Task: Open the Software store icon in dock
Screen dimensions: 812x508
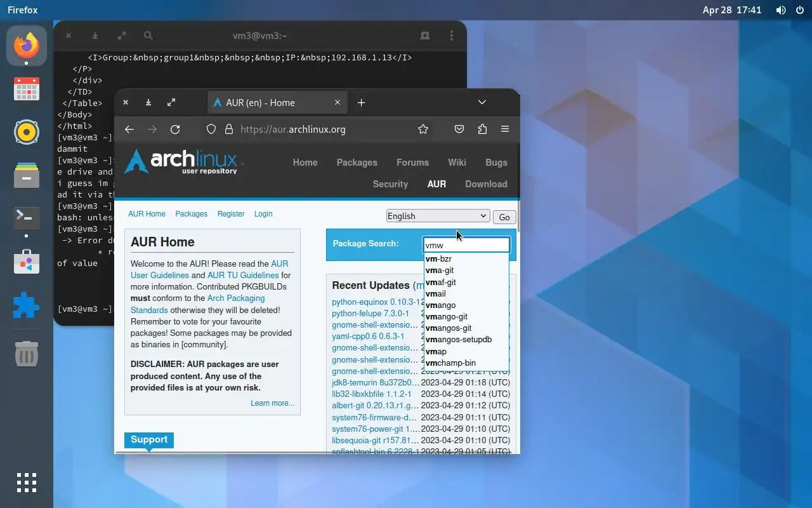Action: point(27,262)
